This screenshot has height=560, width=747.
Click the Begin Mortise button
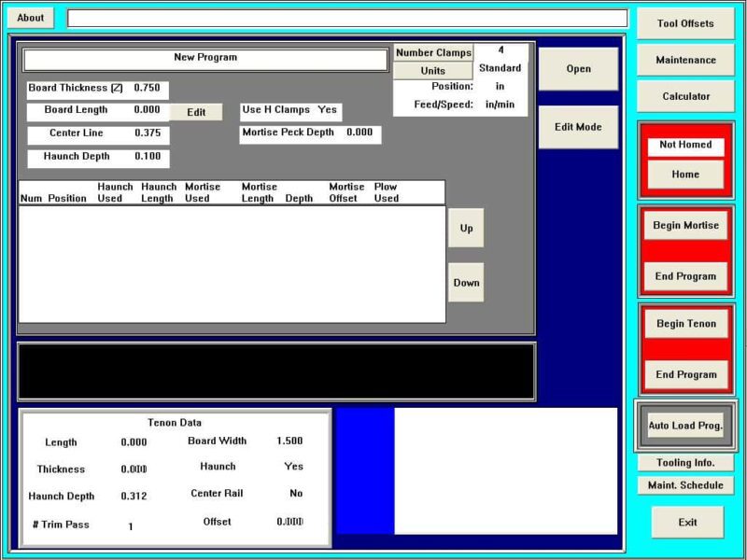click(685, 225)
